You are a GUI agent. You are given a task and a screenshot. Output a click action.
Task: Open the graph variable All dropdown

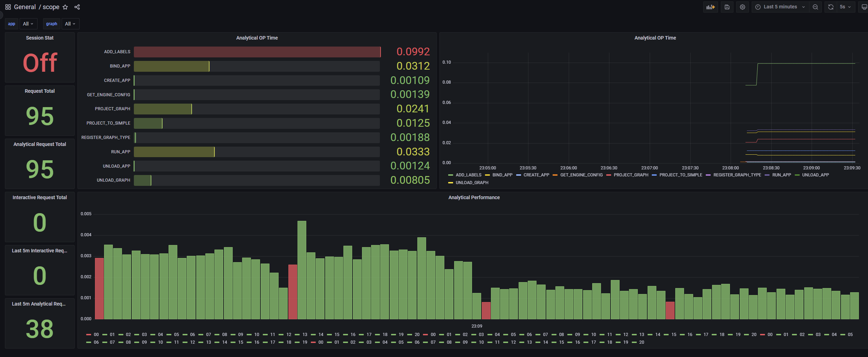pos(70,24)
